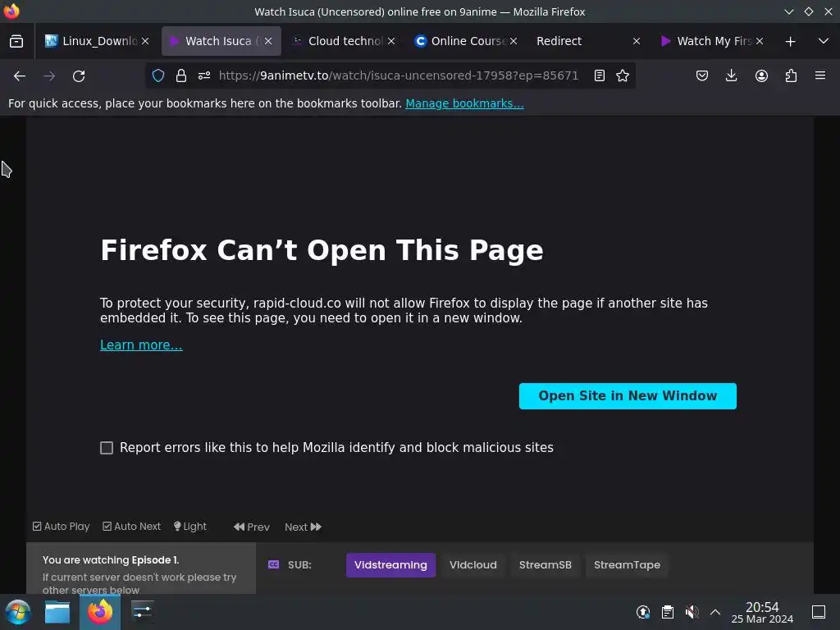Open the Learn more link

pyautogui.click(x=141, y=345)
